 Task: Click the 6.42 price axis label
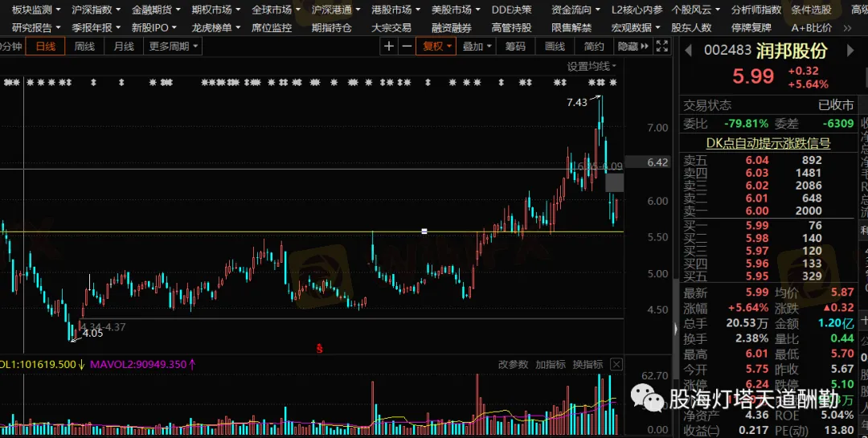[657, 162]
